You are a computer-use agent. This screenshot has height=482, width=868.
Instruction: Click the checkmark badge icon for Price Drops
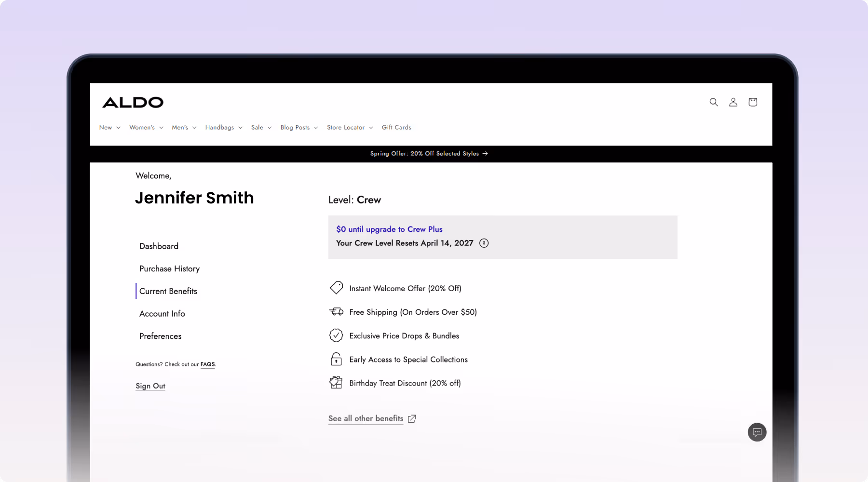click(336, 335)
